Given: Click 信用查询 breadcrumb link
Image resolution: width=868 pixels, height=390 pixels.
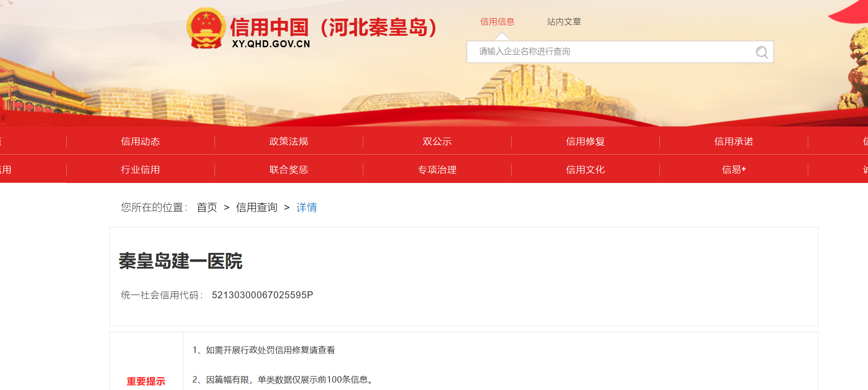Looking at the screenshot, I should tap(257, 208).
